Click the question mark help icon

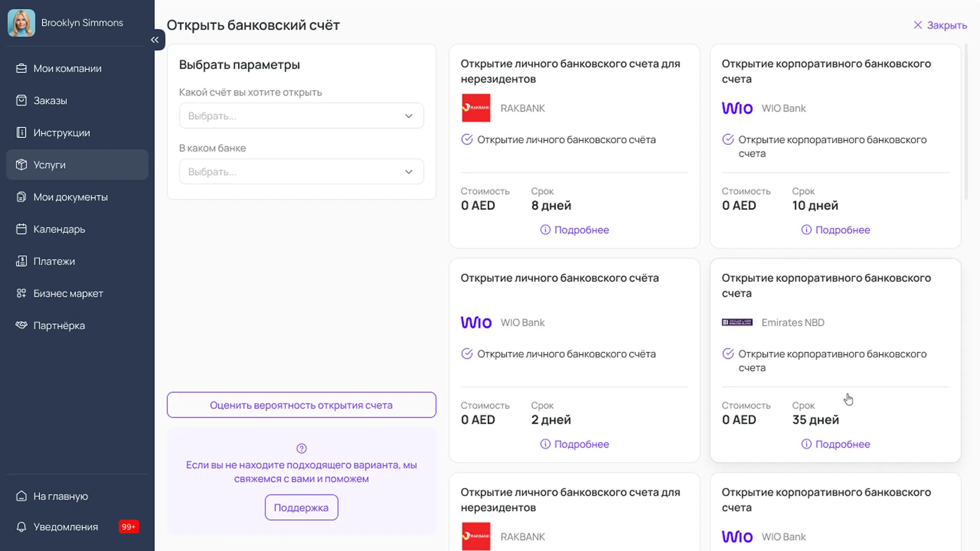click(301, 448)
